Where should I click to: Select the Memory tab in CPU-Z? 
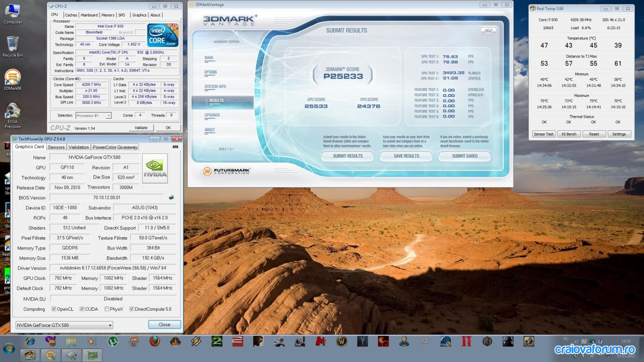coord(108,15)
